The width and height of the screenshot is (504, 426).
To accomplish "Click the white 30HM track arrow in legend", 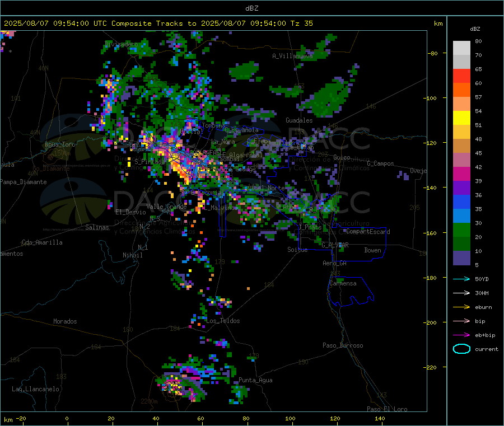I will (x=461, y=293).
